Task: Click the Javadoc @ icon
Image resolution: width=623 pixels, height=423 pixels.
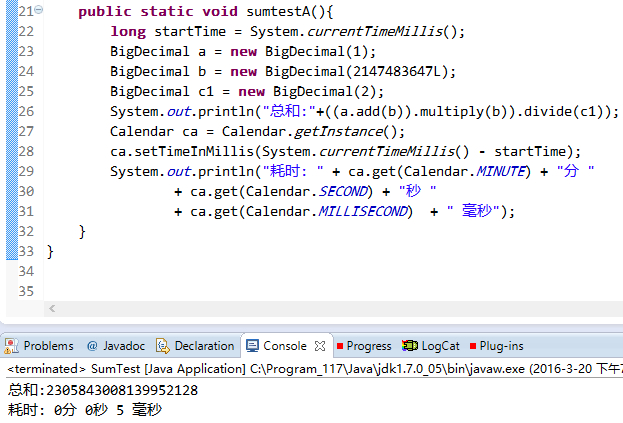Action: 92,346
